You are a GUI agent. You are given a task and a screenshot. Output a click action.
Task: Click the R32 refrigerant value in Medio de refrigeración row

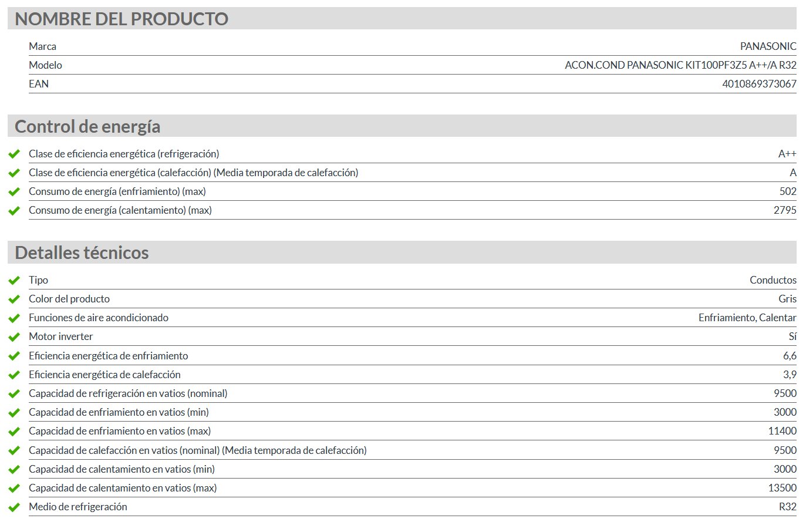point(787,507)
